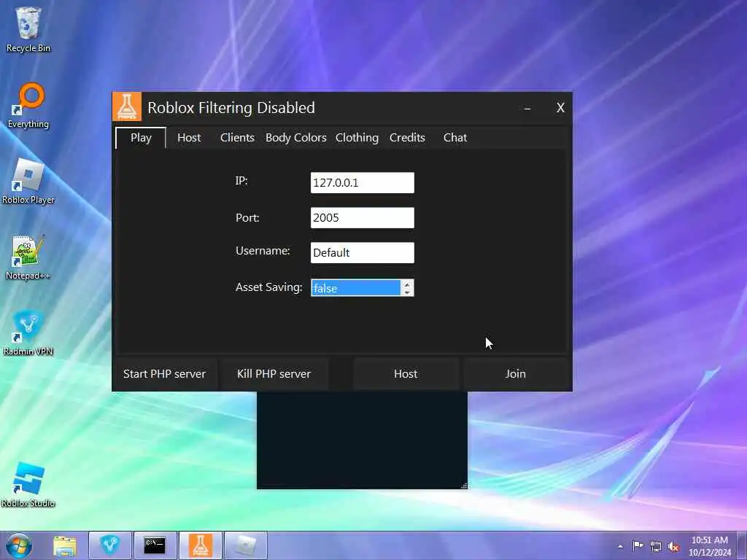
Task: Open the Chat tab
Action: [455, 138]
